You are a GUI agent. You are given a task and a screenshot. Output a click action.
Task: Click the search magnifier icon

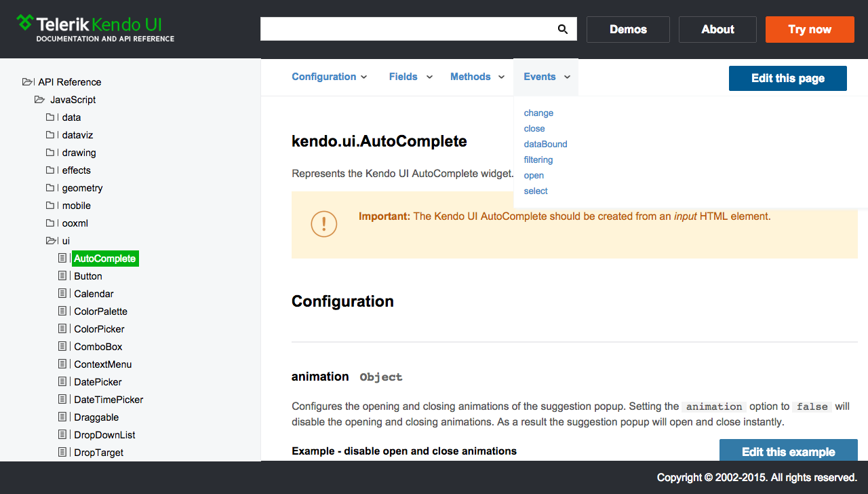[x=562, y=29]
